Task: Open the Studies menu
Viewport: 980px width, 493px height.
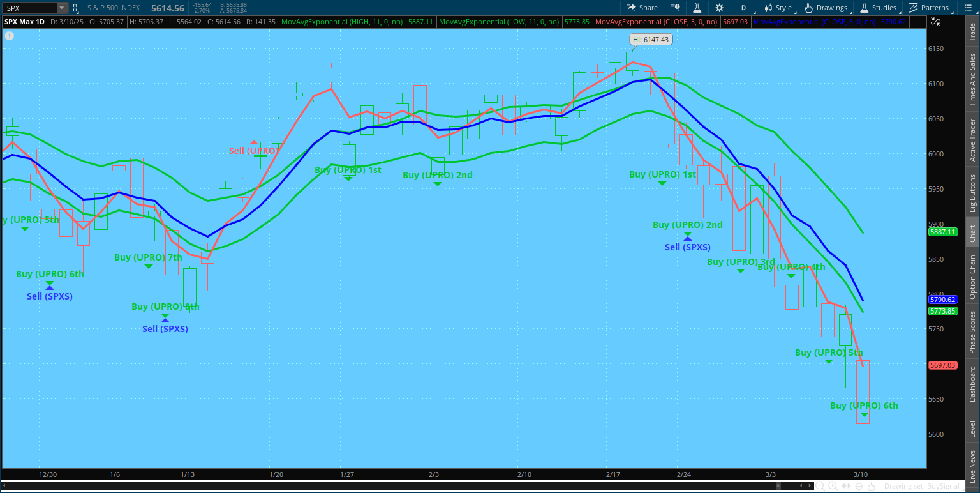Action: 879,8
